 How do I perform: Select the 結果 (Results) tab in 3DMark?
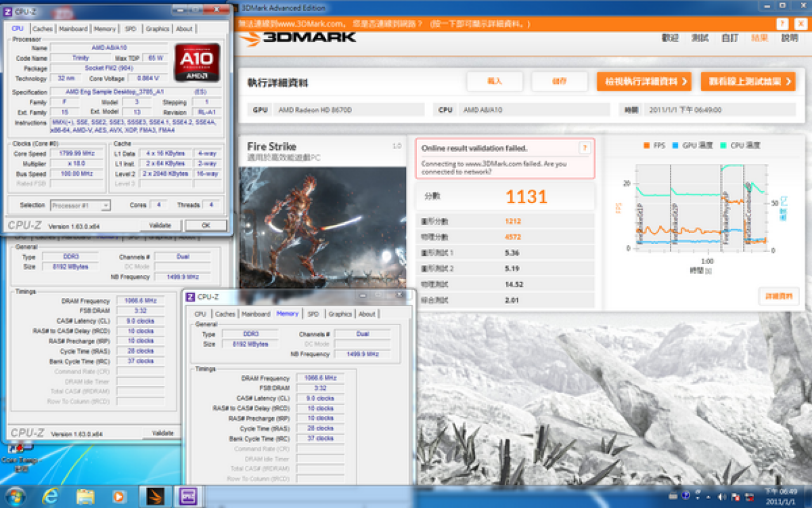760,38
